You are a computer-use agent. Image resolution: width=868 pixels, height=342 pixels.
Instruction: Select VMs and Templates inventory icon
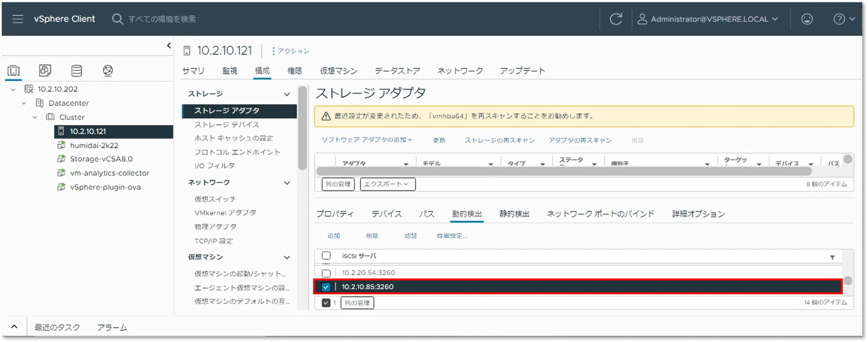(x=45, y=70)
